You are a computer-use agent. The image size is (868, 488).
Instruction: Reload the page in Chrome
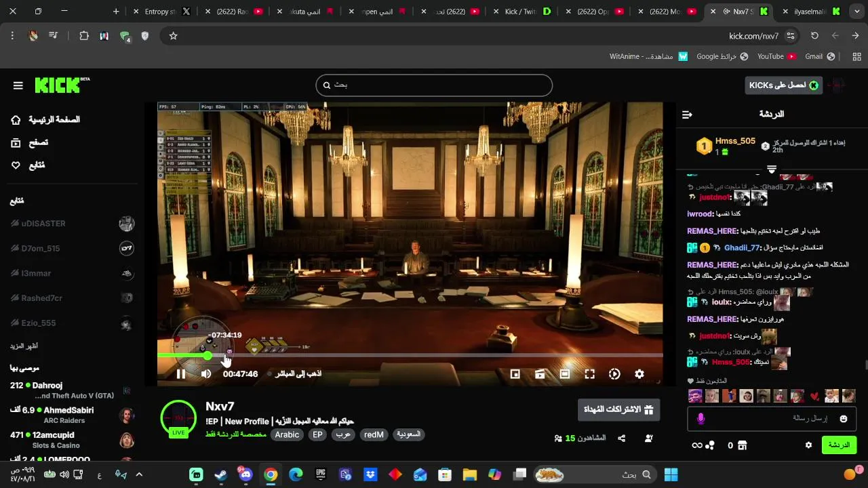pos(814,36)
